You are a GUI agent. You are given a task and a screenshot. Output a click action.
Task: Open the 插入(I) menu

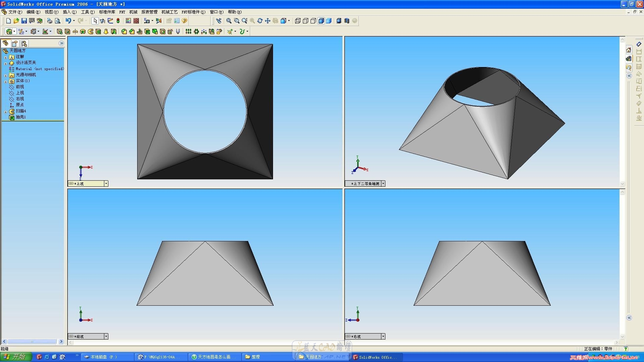(69, 12)
